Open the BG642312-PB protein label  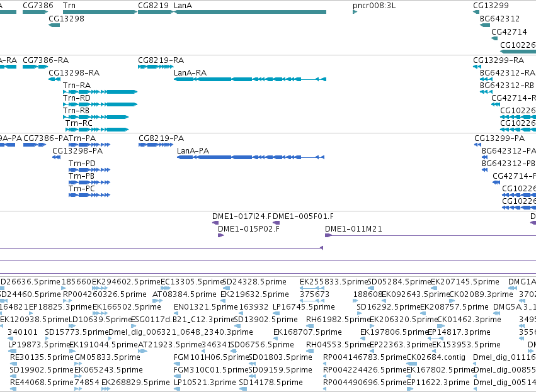[508, 164]
